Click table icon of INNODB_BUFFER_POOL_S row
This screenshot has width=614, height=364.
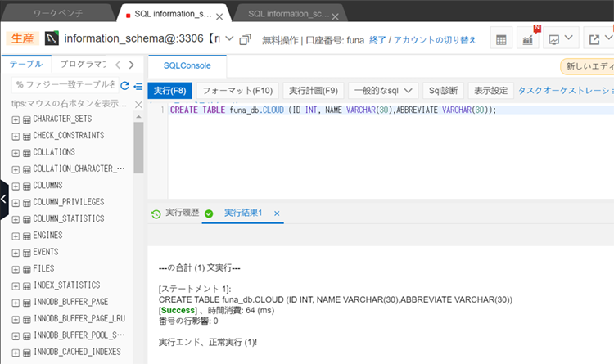(x=27, y=336)
